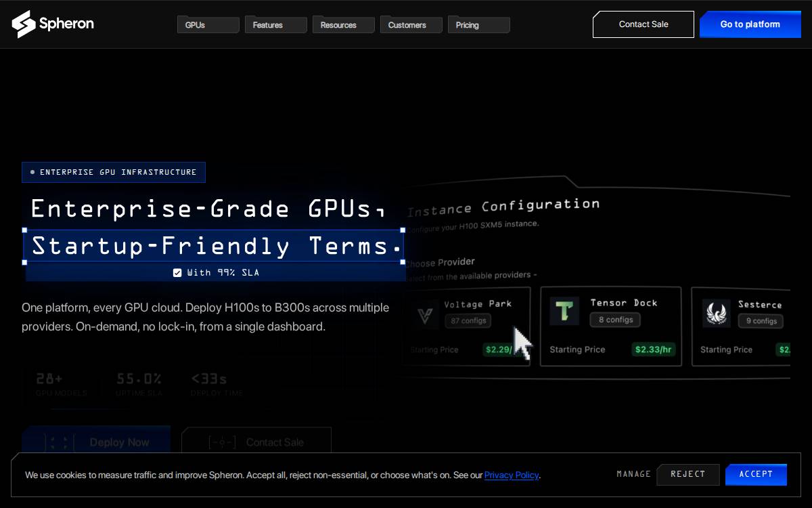812x508 pixels.
Task: Click the Contact Sale header button
Action: coord(644,24)
